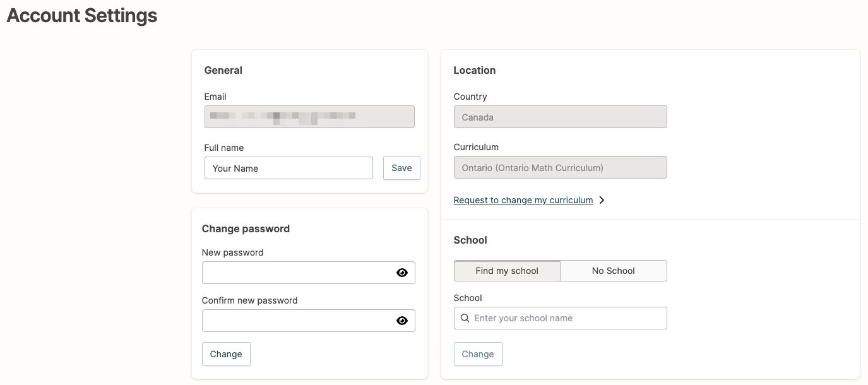Show the New password field's characters

pyautogui.click(x=402, y=273)
